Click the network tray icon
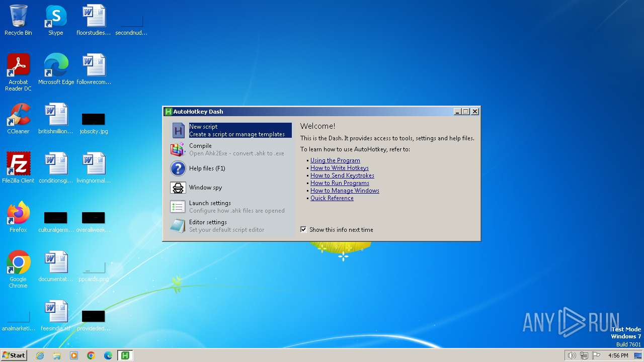Screen dimensions: 644x362 (584, 355)
